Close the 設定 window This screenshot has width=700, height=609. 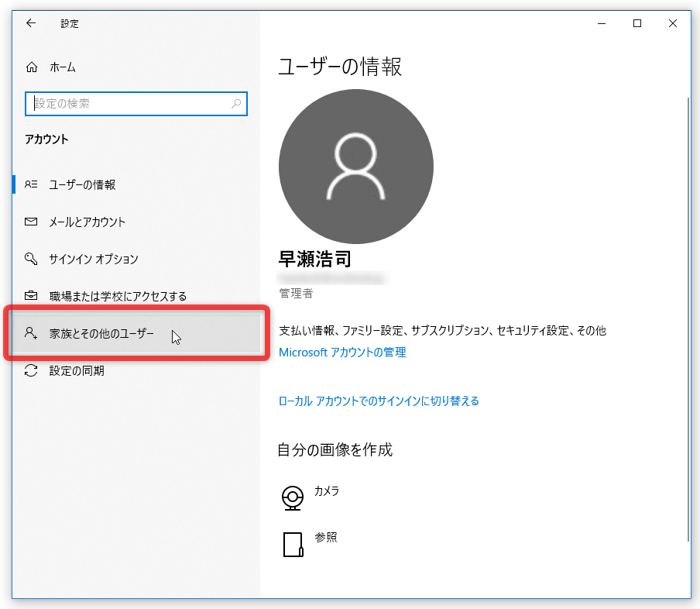pos(673,23)
